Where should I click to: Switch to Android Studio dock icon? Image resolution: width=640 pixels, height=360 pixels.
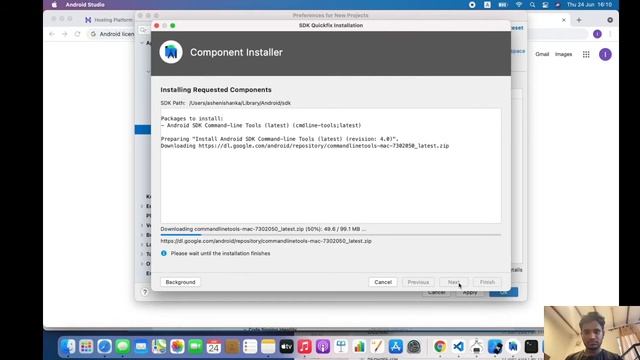coord(513,347)
